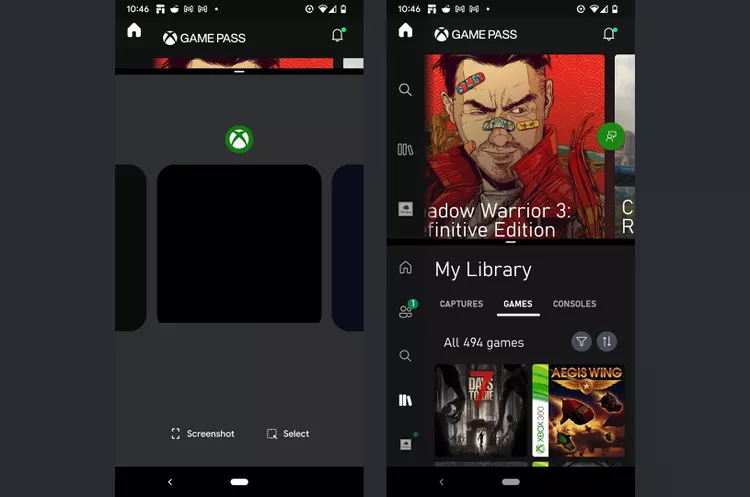Tap the cloud icon at bottom of Xbox app sidebar

point(406,444)
